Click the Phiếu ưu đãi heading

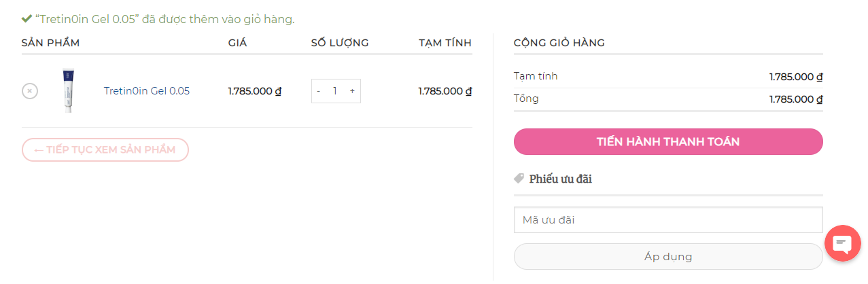[561, 179]
